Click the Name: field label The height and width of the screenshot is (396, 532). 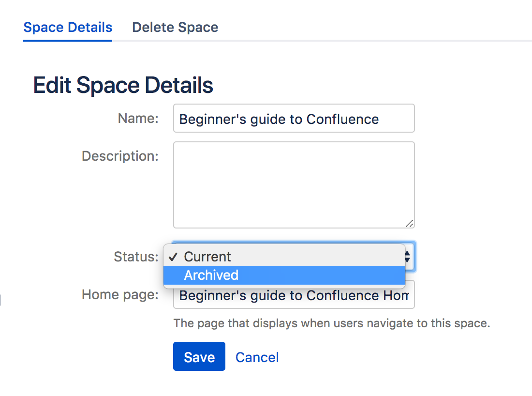138,119
